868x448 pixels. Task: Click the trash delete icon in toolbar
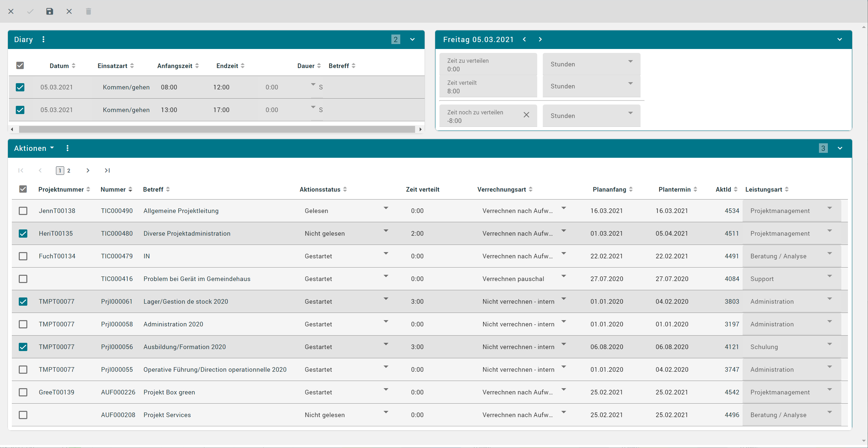(x=88, y=12)
